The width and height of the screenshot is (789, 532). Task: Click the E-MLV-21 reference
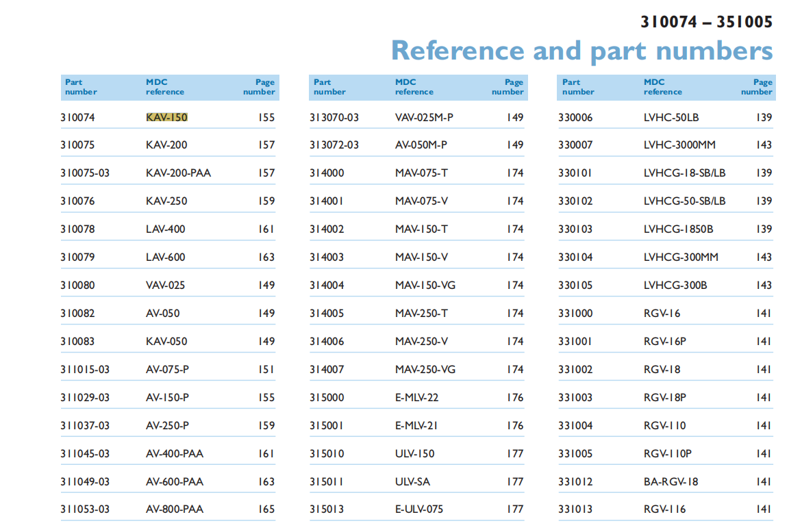(x=416, y=426)
